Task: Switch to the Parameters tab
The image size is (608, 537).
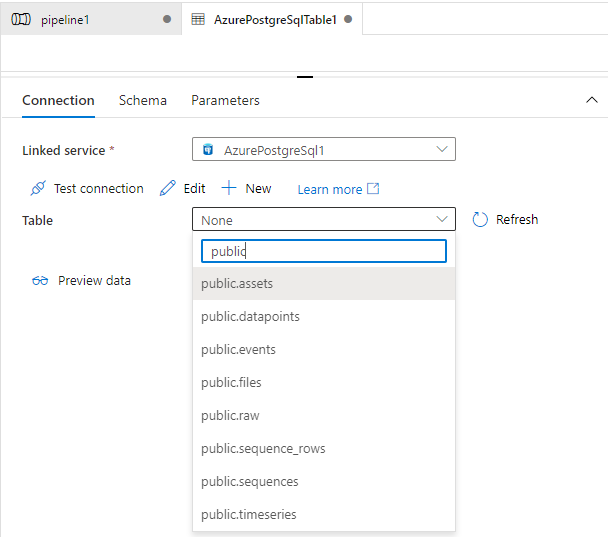Action: 225,100
